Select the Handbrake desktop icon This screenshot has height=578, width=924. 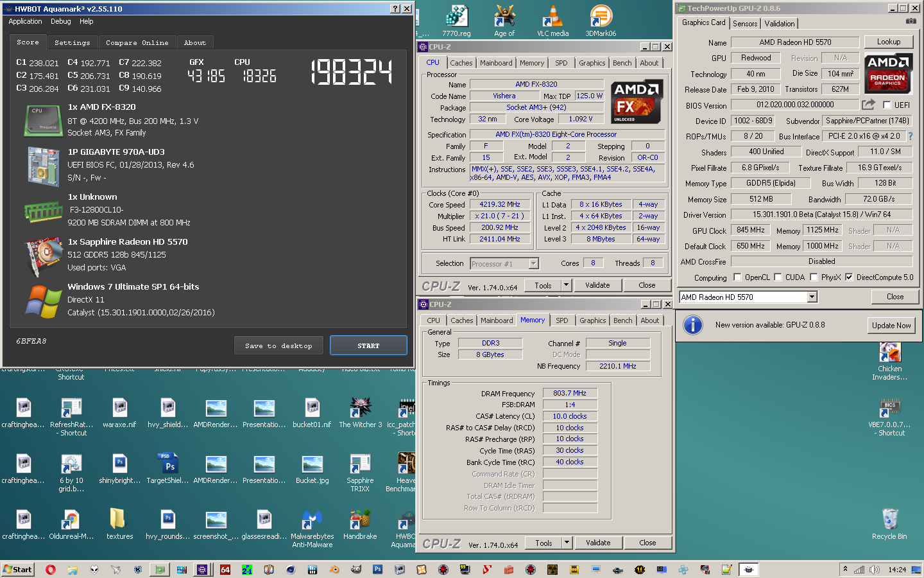point(360,524)
